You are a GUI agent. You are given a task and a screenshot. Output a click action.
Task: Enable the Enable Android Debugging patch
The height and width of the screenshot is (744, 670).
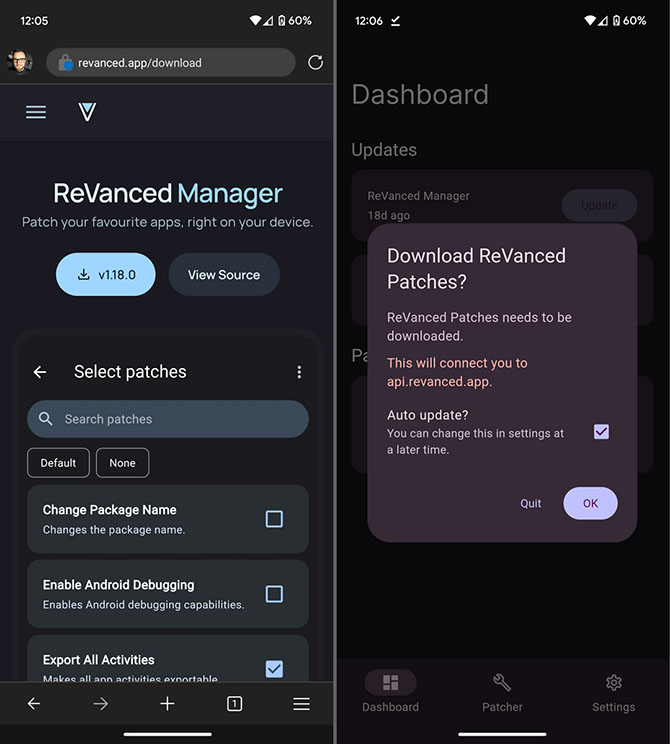pos(274,594)
